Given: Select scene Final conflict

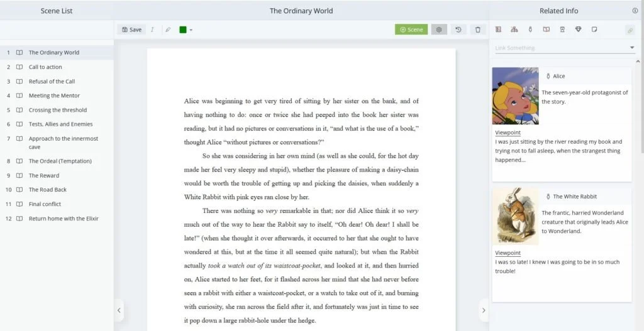Looking at the screenshot, I should (57, 204).
